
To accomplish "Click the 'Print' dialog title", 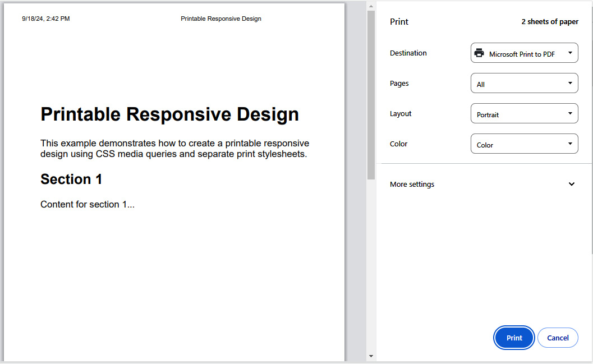I will coord(399,21).
